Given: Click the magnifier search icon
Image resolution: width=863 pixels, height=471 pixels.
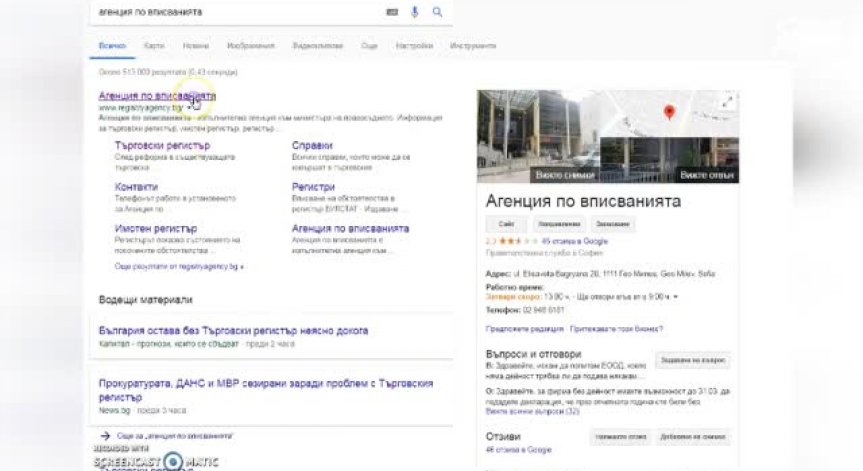Looking at the screenshot, I should point(437,12).
